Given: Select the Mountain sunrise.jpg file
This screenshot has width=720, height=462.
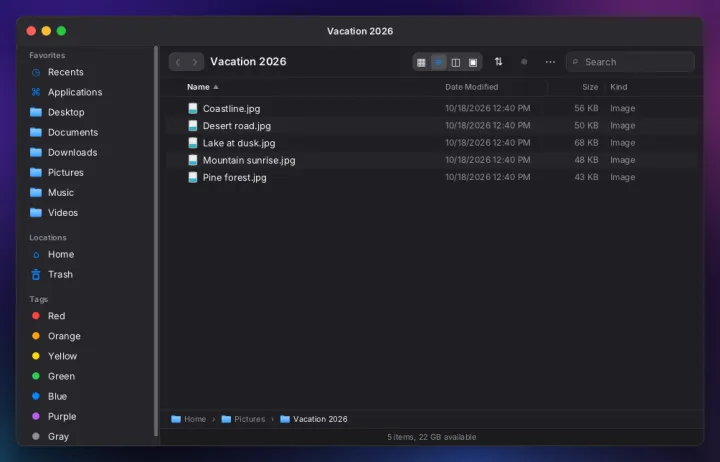Looking at the screenshot, I should pyautogui.click(x=432, y=160).
